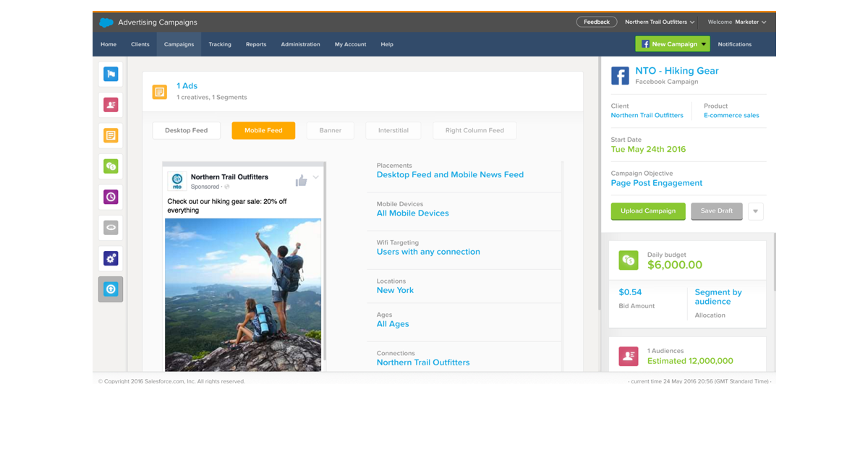Open the dark blue gears settings icon
Screen dimensions: 868x463
pyautogui.click(x=111, y=258)
